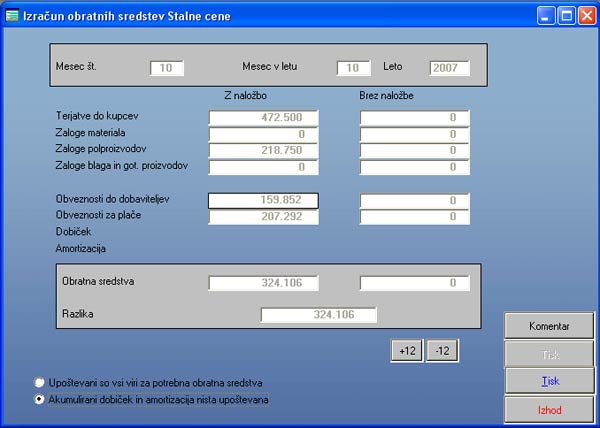Maximize the Izračun obratnih sredstev window
The height and width of the screenshot is (428, 600).
566,15
